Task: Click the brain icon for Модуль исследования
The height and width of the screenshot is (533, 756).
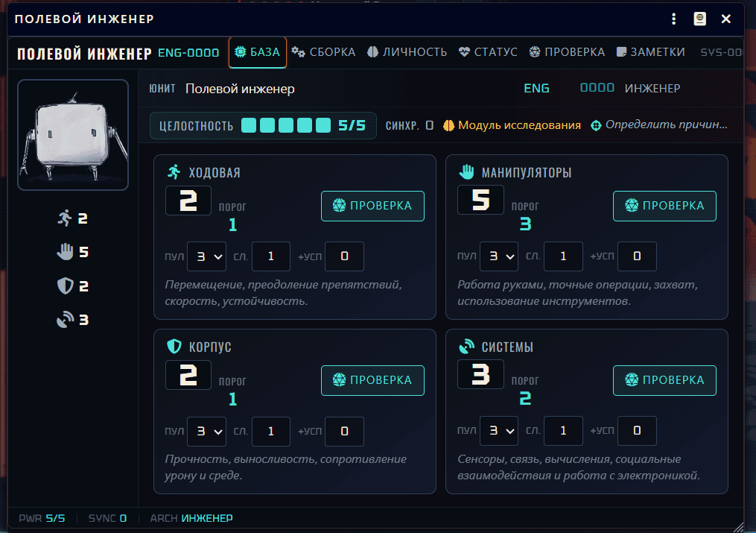Action: (x=449, y=125)
